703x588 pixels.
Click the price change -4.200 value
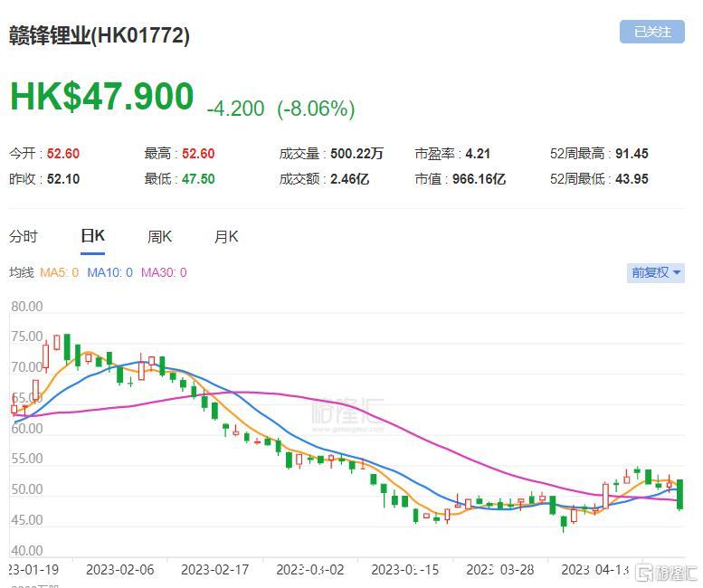pos(236,109)
